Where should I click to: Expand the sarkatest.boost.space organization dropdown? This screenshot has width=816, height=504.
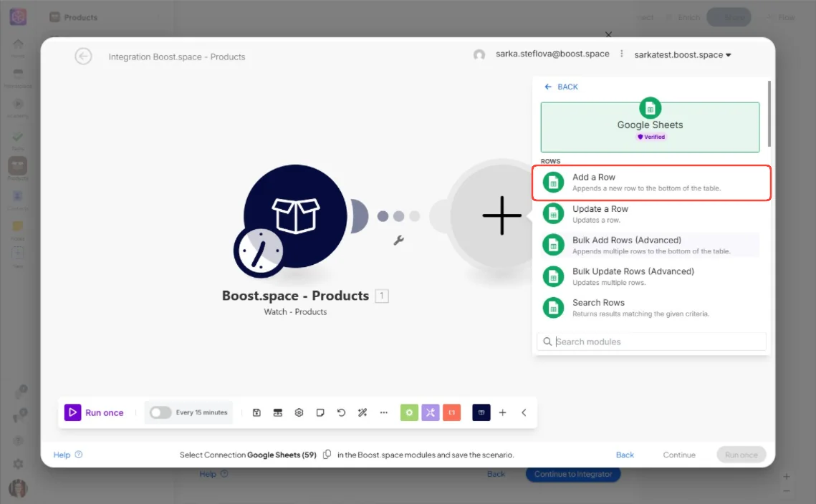(682, 55)
